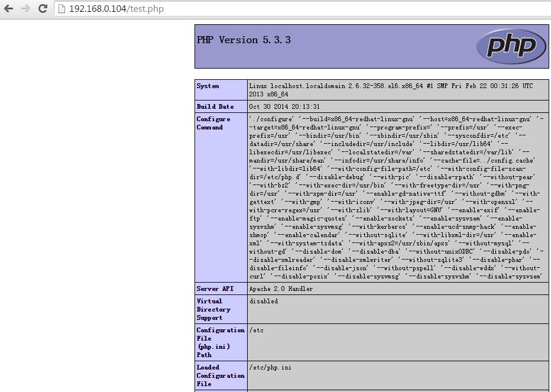Select the 'Configure Command' row label
Image resolution: width=551 pixels, height=392 pixels.
pyautogui.click(x=213, y=123)
